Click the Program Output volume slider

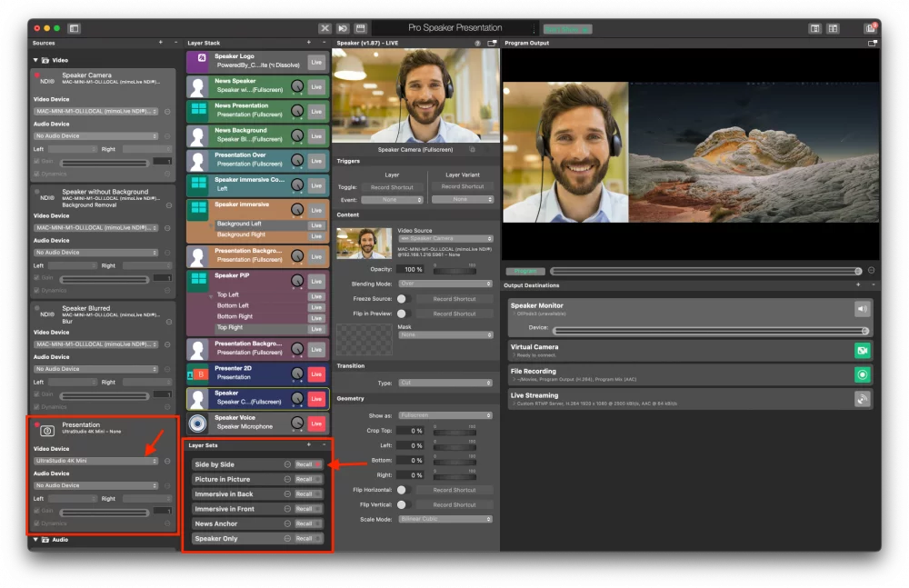(x=706, y=271)
